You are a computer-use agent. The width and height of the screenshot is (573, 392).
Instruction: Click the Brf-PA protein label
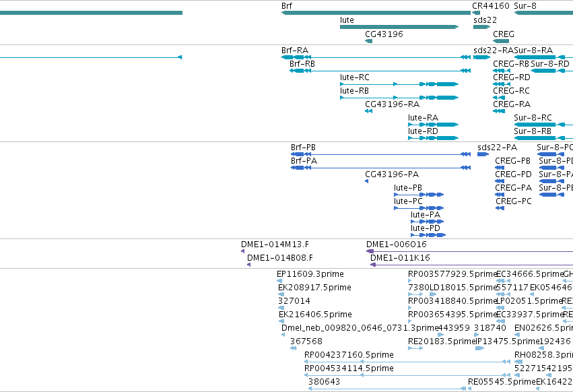pos(304,161)
